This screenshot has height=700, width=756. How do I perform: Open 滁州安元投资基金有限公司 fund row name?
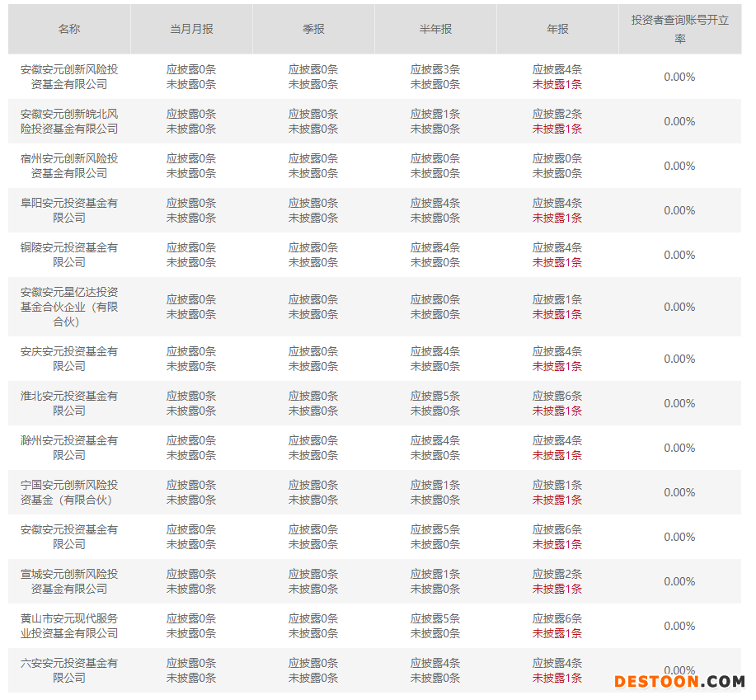pos(69,448)
